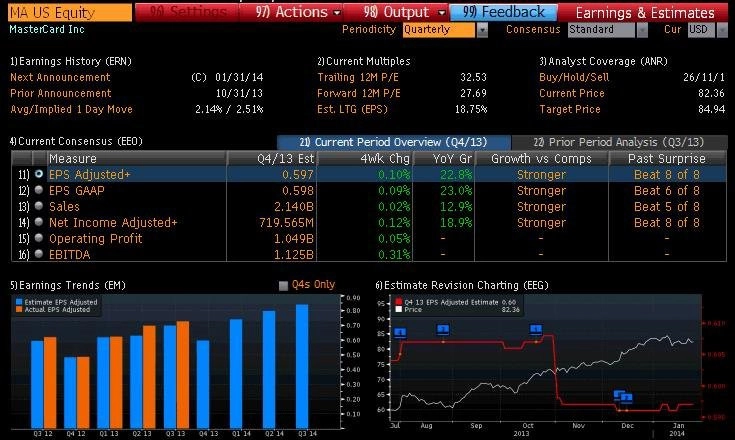Click the 4Wk Chg column header
Screen dimensions: 735x440
pyautogui.click(x=365, y=159)
